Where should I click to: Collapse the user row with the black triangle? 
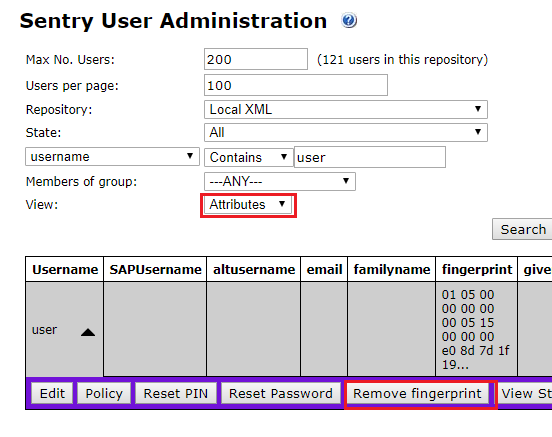pyautogui.click(x=88, y=332)
